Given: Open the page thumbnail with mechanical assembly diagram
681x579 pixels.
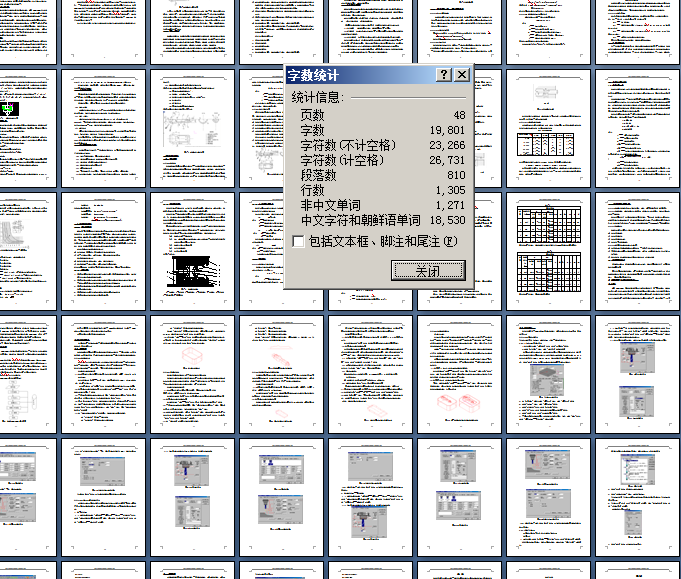Looking at the screenshot, I should (x=192, y=129).
